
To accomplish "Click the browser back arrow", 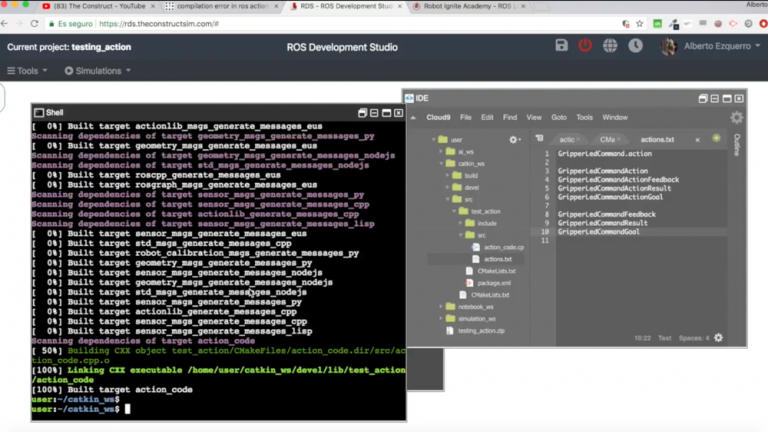I will coord(4,24).
